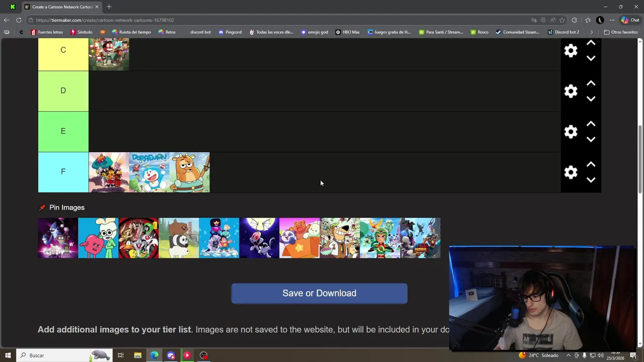
Task: Move tier F row up
Action: (x=591, y=165)
